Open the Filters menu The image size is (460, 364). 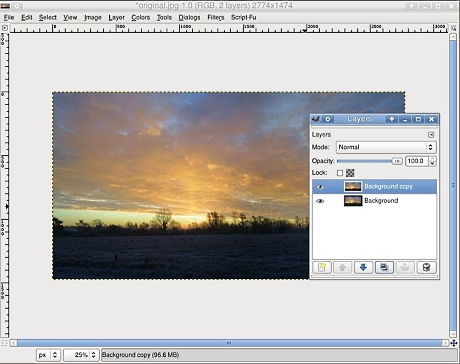[216, 17]
